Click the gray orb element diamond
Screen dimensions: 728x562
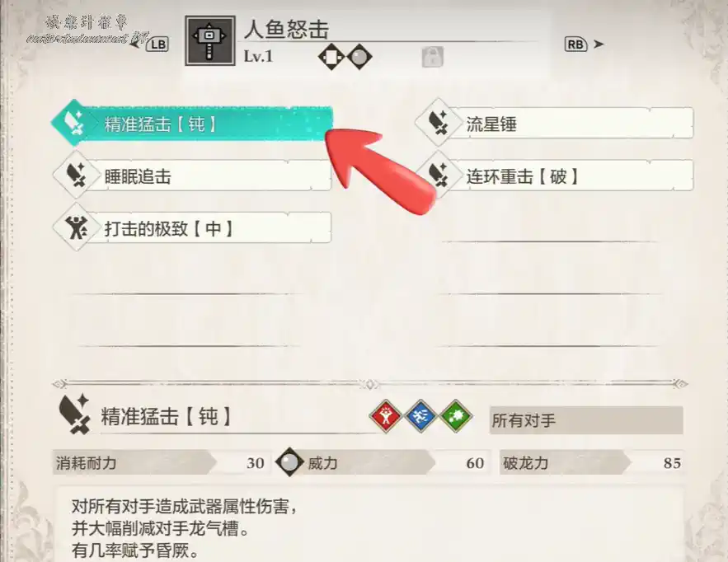[359, 57]
